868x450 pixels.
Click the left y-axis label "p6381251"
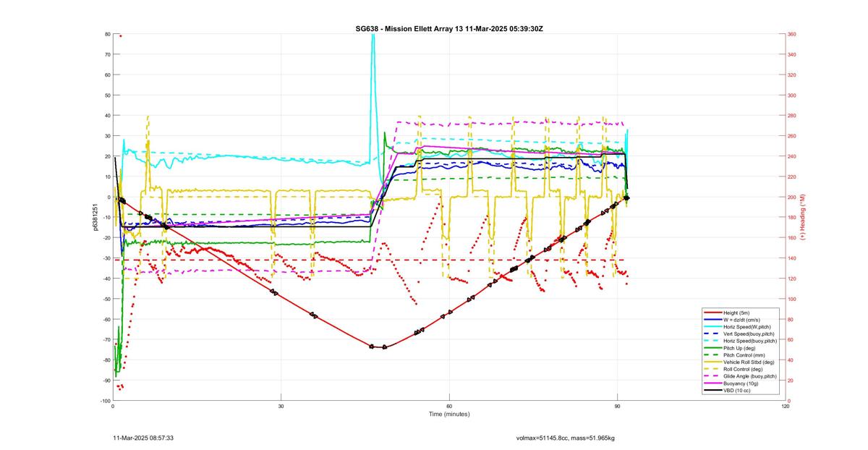coord(95,217)
